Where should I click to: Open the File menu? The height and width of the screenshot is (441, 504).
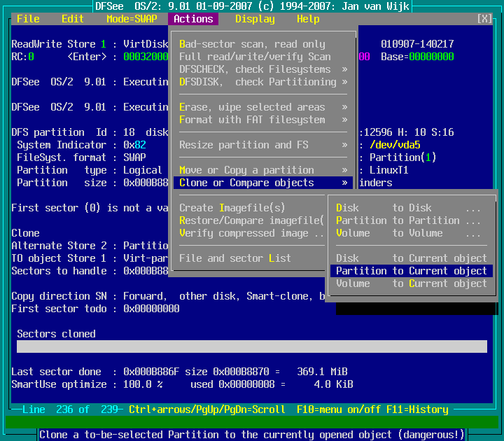click(x=28, y=19)
